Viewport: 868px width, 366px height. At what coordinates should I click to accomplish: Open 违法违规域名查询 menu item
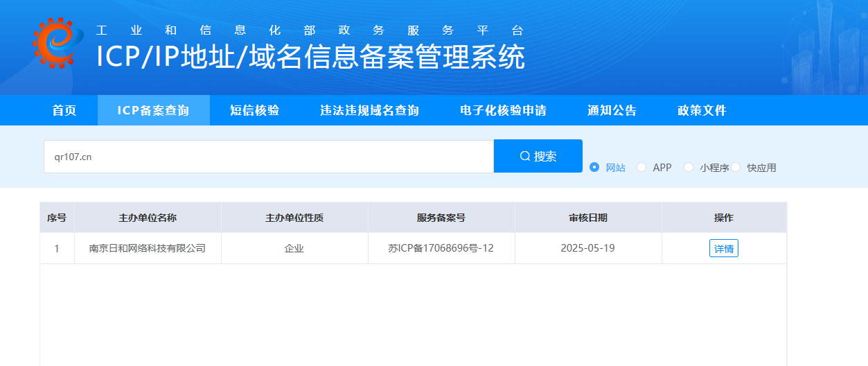tap(369, 110)
